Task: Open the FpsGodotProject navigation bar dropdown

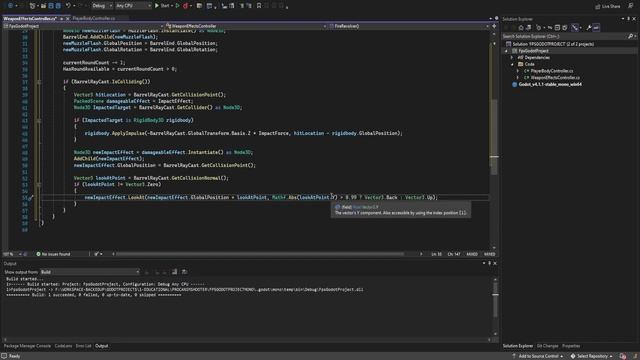Action: tap(83, 26)
